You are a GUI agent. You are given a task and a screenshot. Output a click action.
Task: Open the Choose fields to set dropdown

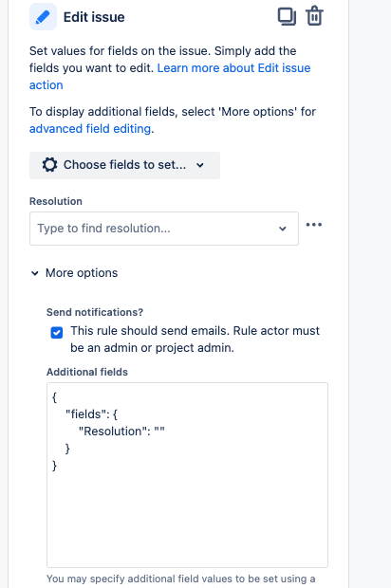tap(124, 165)
